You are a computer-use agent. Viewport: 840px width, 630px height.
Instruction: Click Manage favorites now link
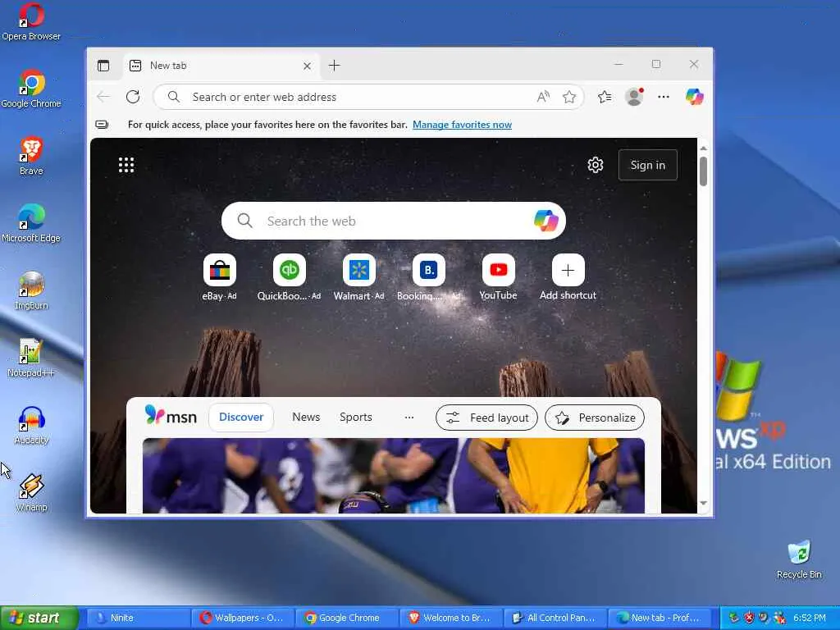(462, 125)
